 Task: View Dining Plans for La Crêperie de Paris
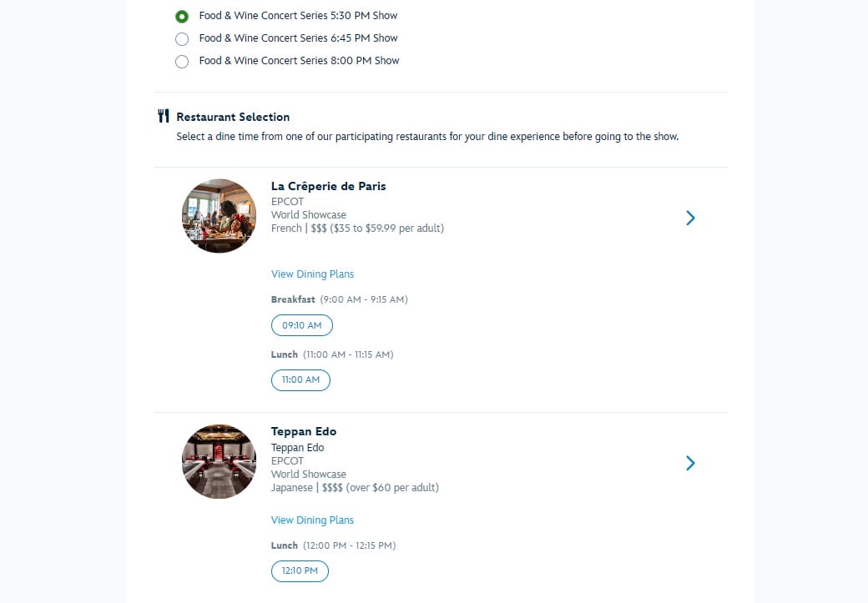(312, 274)
